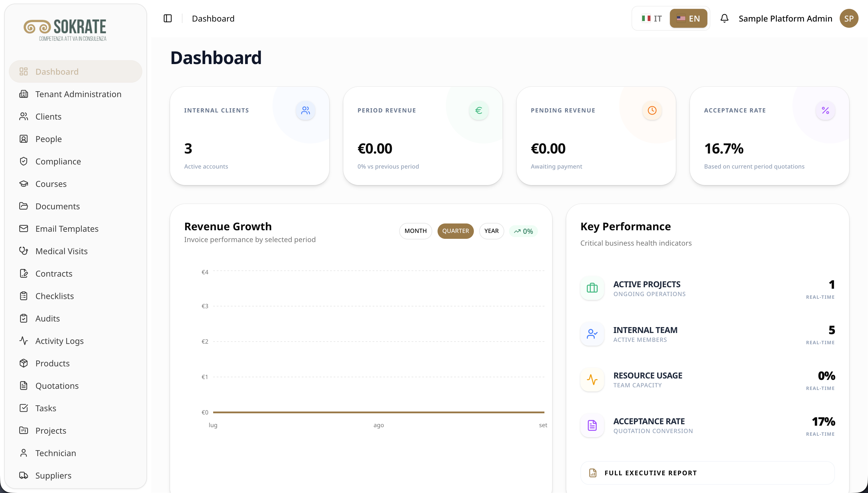Open Courses menu item
Image resolution: width=868 pixels, height=493 pixels.
pyautogui.click(x=76, y=184)
